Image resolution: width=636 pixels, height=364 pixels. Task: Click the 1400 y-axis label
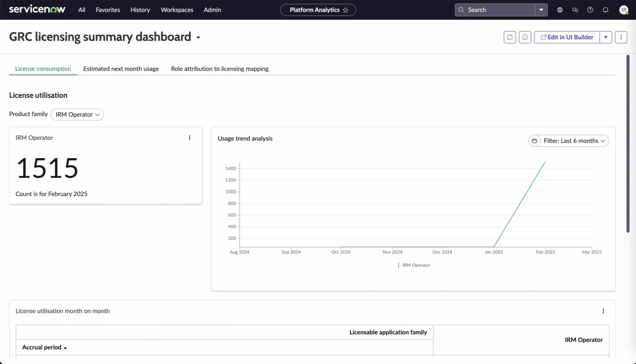[x=231, y=168]
